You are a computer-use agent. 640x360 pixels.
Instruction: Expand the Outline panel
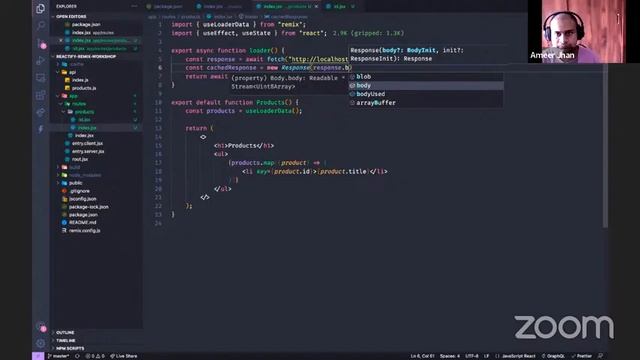pyautogui.click(x=65, y=333)
